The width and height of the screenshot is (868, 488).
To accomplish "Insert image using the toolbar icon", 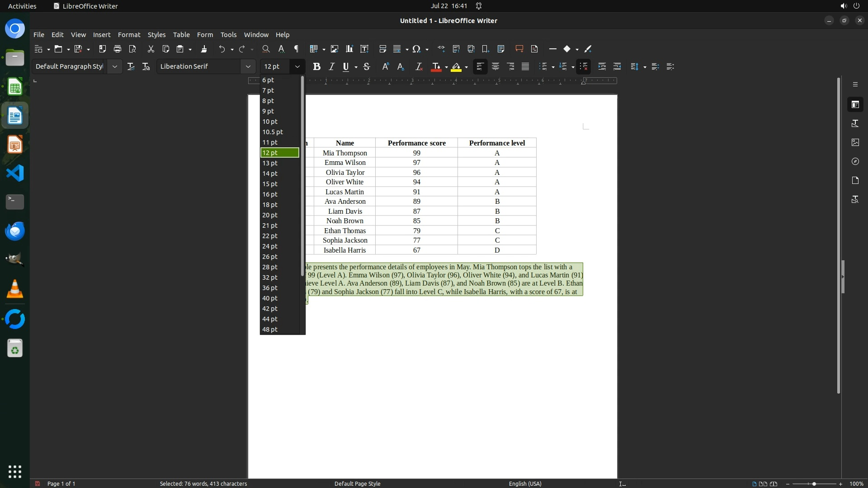I will [x=335, y=49].
